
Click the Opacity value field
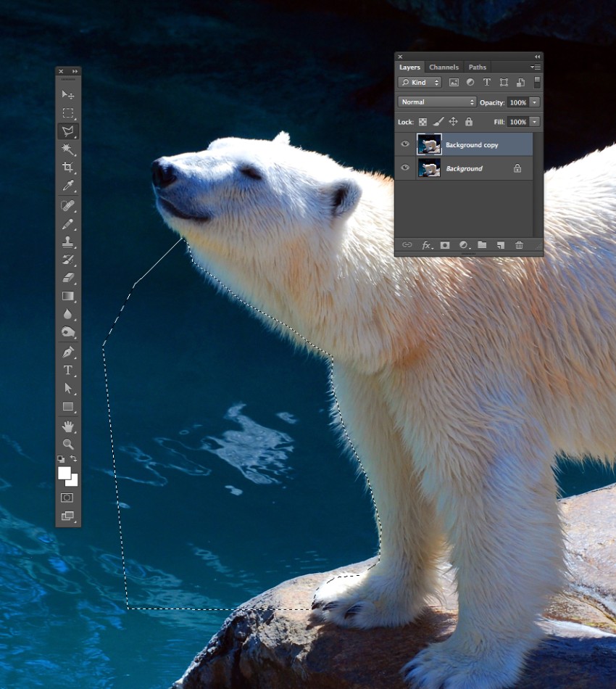point(518,102)
